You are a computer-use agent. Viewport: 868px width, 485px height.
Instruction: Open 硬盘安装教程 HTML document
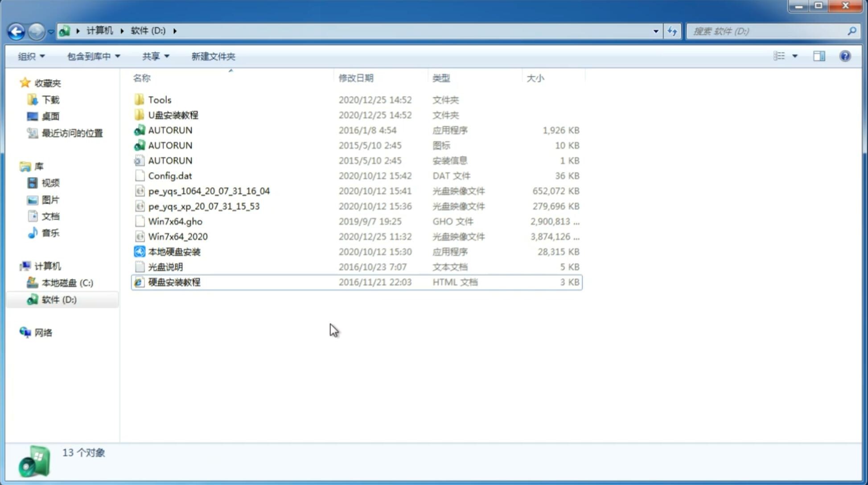coord(174,282)
